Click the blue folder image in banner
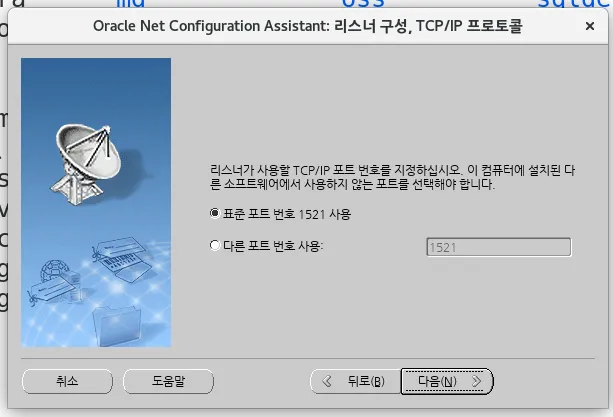The image size is (613, 417). 117,326
